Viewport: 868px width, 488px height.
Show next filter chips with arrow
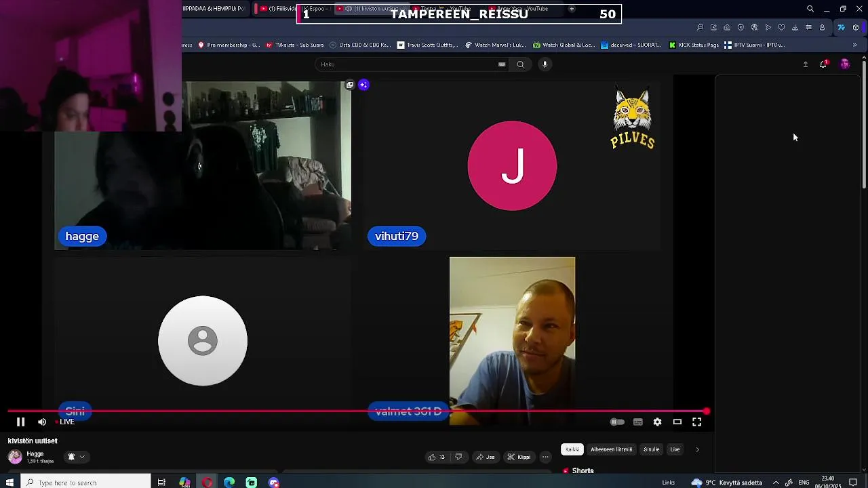697,449
